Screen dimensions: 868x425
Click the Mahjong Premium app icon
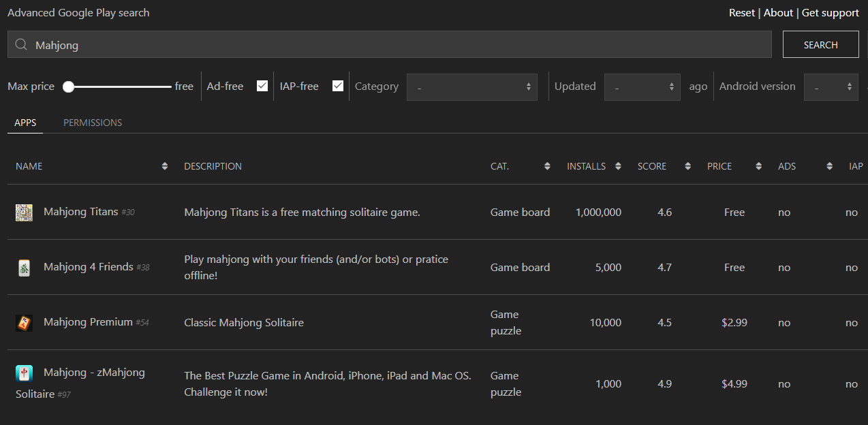point(24,323)
